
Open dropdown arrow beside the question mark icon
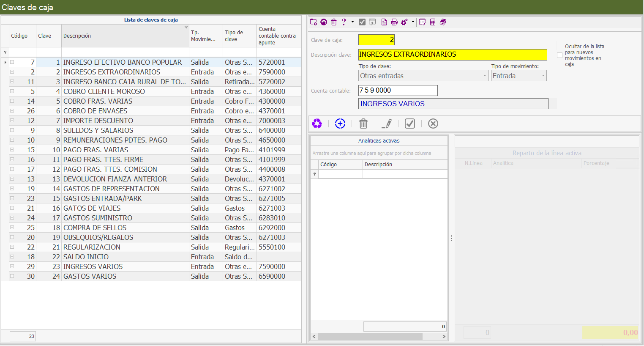click(x=352, y=22)
